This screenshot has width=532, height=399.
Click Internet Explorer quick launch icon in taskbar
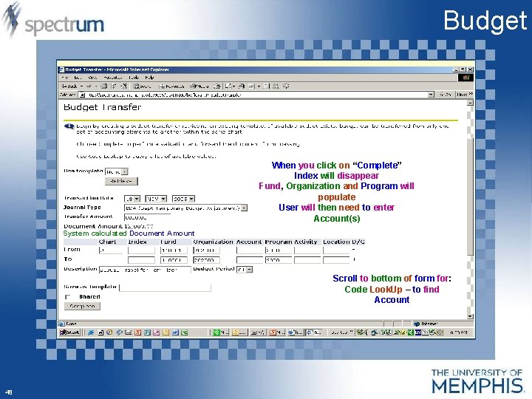click(91, 332)
